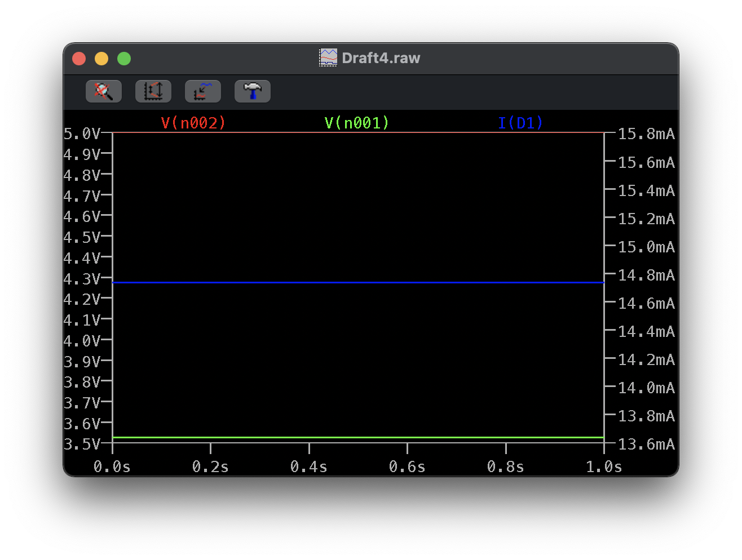Select the red V(n002) trace label
This screenshot has width=742, height=560.
pyautogui.click(x=193, y=123)
